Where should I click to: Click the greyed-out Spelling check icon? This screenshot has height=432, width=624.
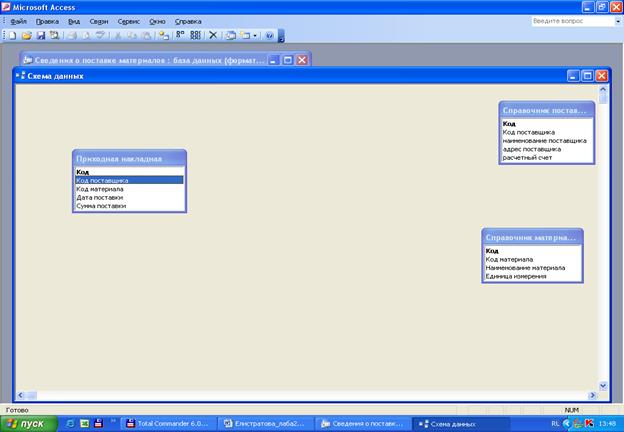point(100,36)
